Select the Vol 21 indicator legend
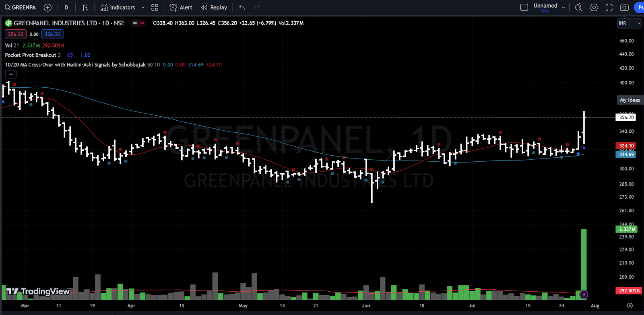Viewport: 644px width, 315px height. tap(12, 45)
